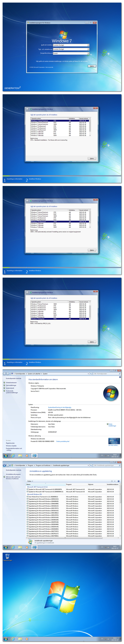Open 'Åtgärdscenter' link in System window
Image resolution: width=124 pixels, height=644 pixels.
point(10,443)
